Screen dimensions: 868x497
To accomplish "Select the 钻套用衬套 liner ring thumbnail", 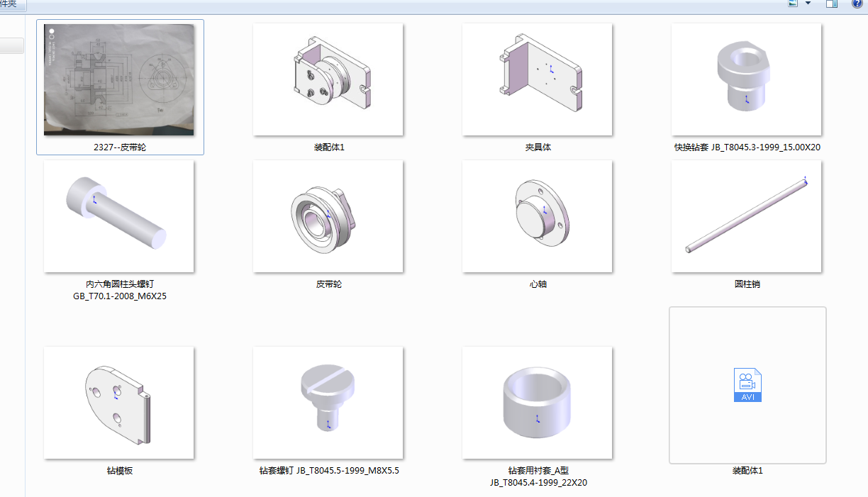I will click(x=538, y=403).
